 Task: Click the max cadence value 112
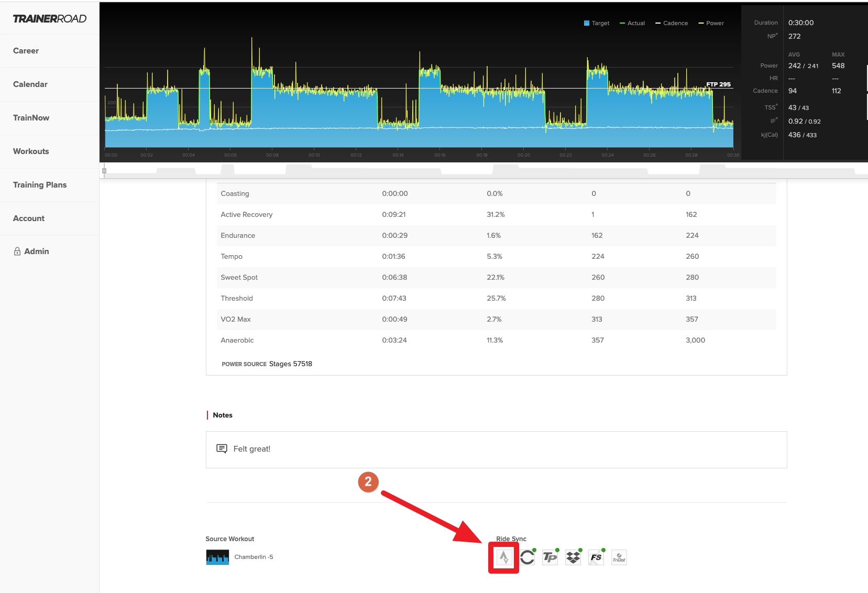(x=837, y=91)
